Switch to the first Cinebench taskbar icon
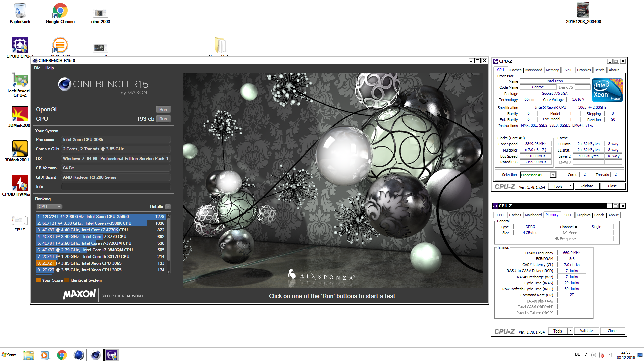Viewport: 644px width, 362px height. click(79, 355)
